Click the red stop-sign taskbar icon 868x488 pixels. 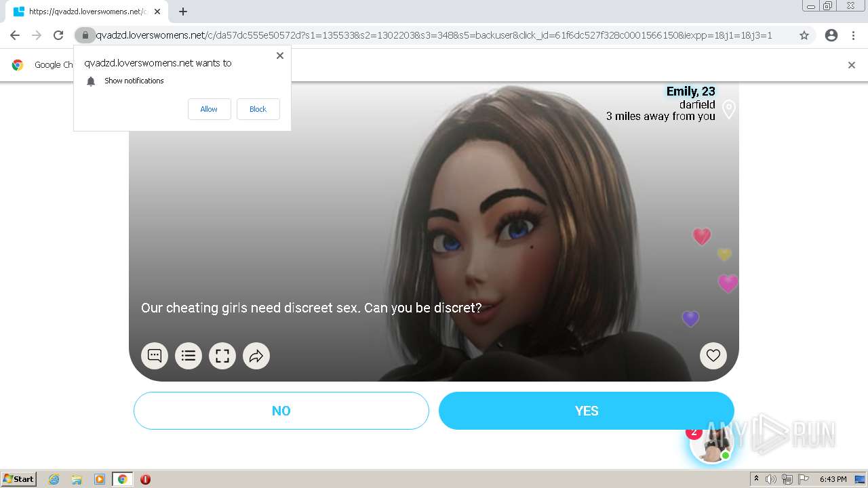pos(145,479)
